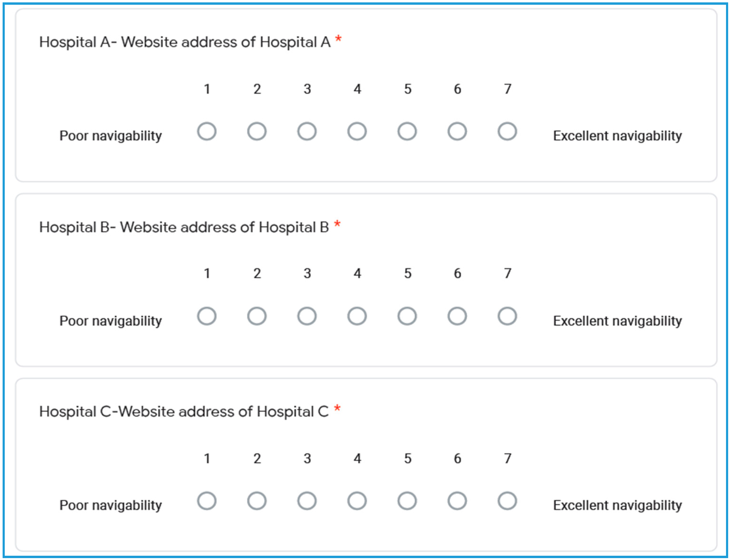Select rating 1 for Hospital C
The height and width of the screenshot is (560, 731).
point(207,501)
